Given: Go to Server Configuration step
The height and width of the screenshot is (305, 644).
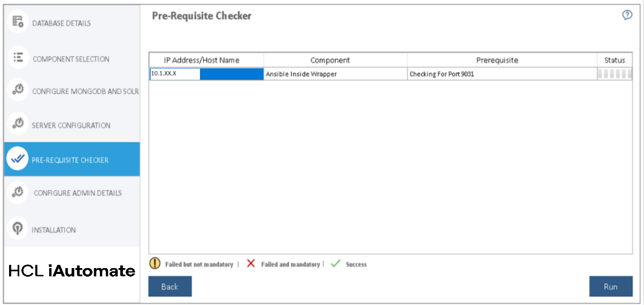Looking at the screenshot, I should tap(71, 126).
